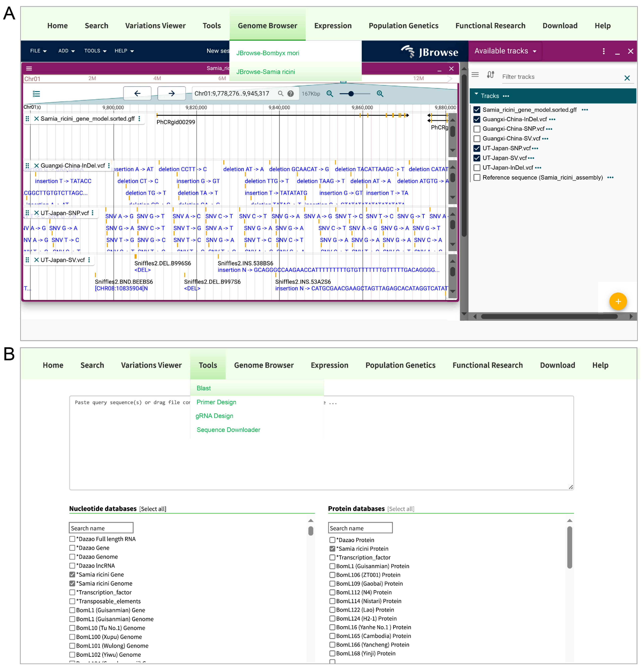Enable the Guangxi-China-SNP.vcf track checkbox
The image size is (644, 671).
(477, 129)
